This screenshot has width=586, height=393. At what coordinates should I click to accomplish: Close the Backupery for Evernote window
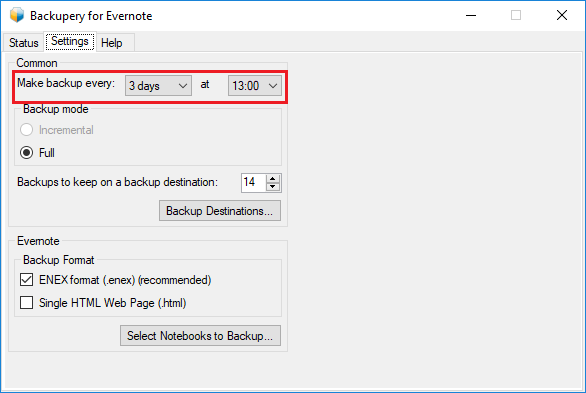pyautogui.click(x=562, y=15)
